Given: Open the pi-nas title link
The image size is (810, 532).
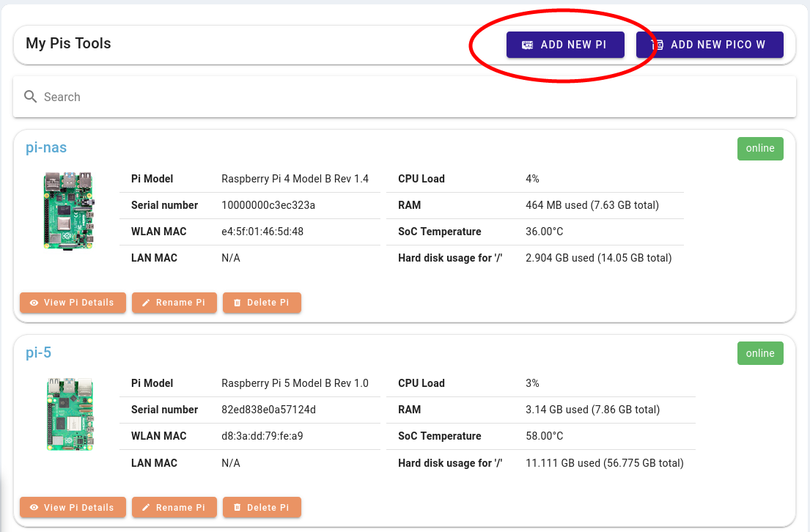Looking at the screenshot, I should click(46, 147).
